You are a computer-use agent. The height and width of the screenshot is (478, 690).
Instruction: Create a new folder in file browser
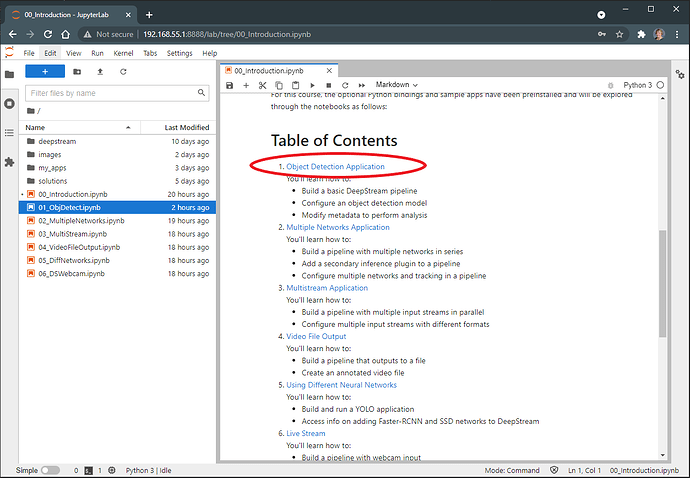coord(75,72)
